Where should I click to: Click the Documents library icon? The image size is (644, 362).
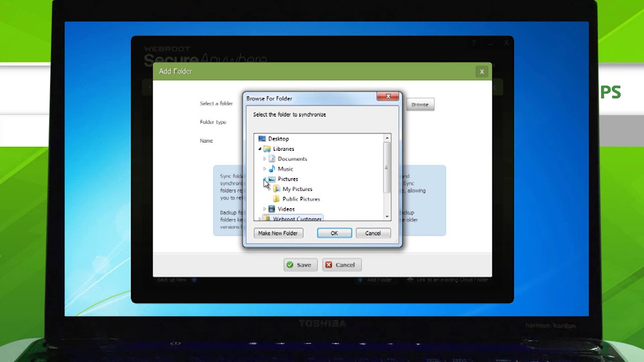pos(272,159)
